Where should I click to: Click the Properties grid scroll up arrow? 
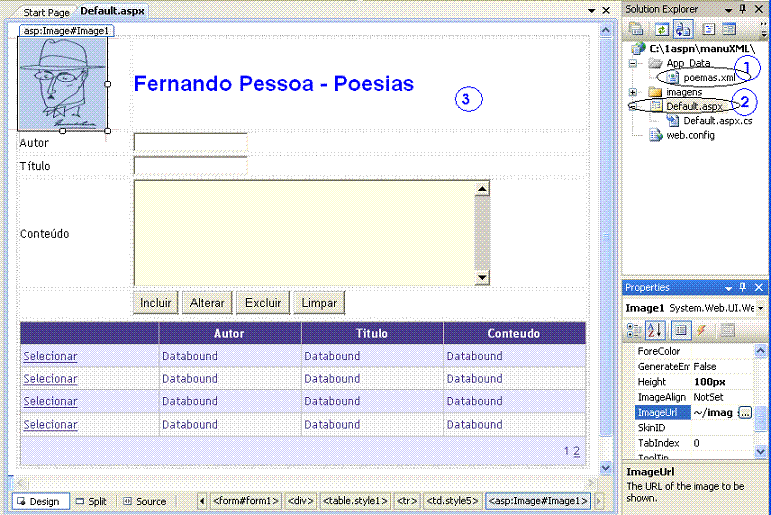(x=760, y=350)
